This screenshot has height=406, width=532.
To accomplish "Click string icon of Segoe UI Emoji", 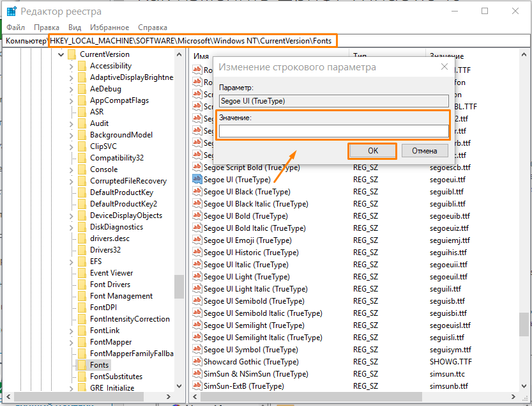I will (x=197, y=240).
